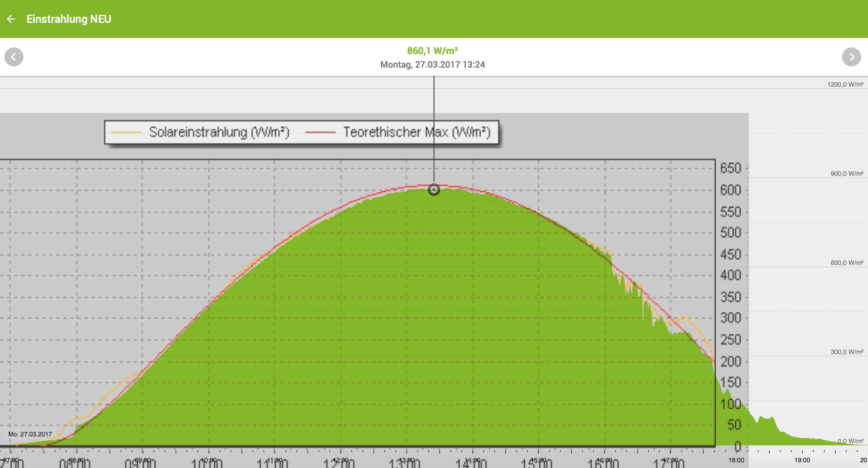Click the 650 inner scale label

[x=730, y=168]
